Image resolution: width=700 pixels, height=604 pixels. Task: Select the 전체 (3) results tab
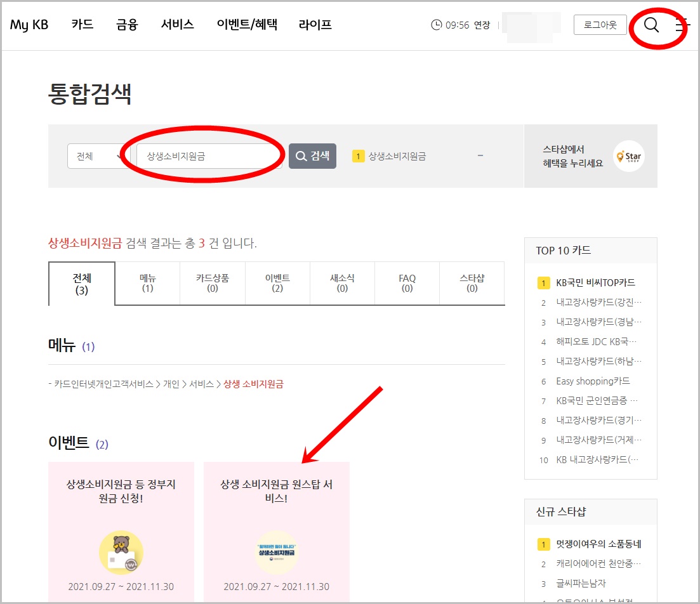82,284
